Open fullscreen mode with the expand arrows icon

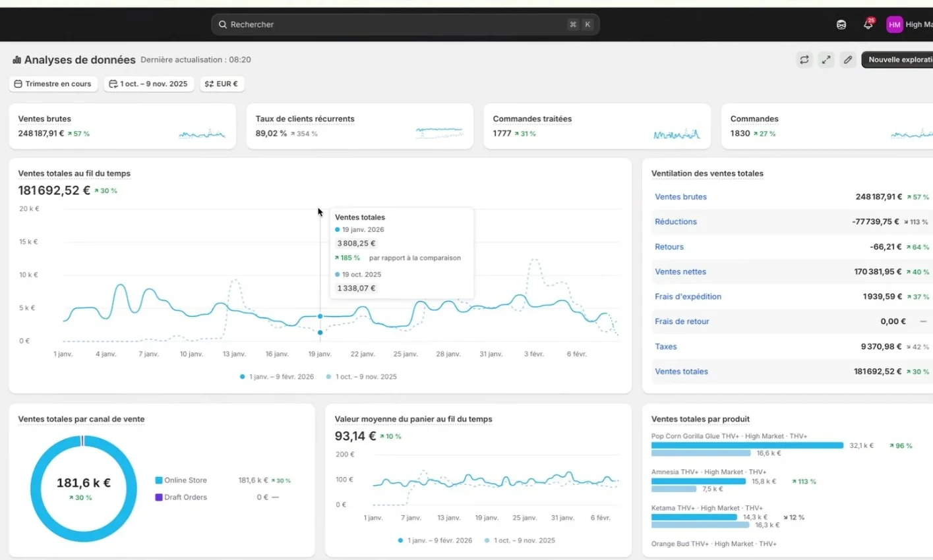(x=826, y=60)
